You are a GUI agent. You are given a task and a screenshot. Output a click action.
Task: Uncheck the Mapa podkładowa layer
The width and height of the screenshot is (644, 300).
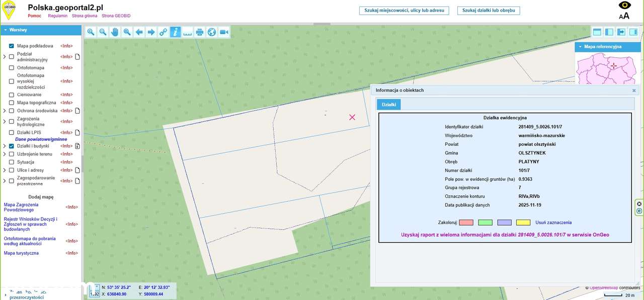pyautogui.click(x=12, y=46)
